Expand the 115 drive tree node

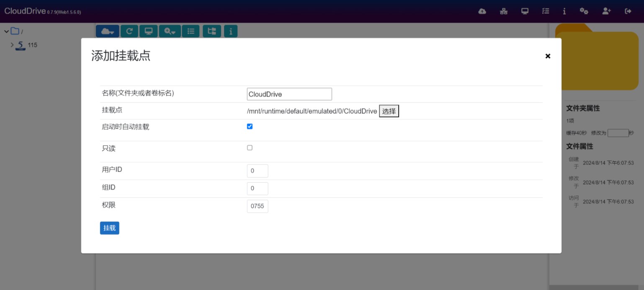12,45
